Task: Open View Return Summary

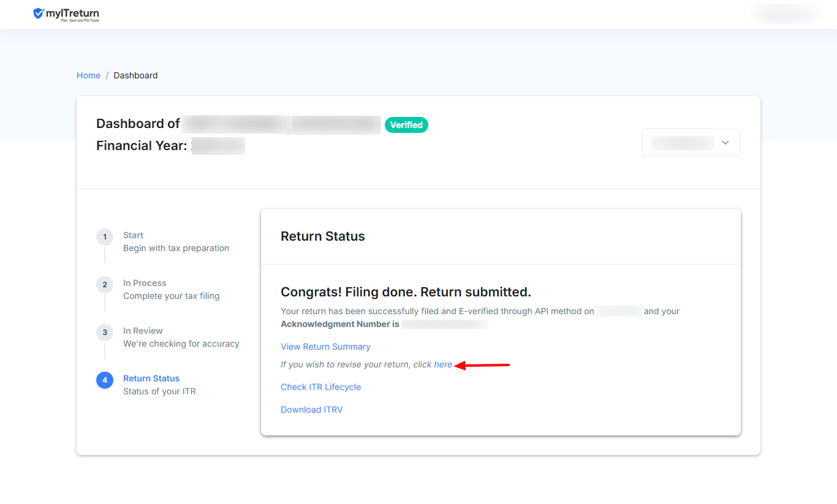Action: pyautogui.click(x=325, y=347)
